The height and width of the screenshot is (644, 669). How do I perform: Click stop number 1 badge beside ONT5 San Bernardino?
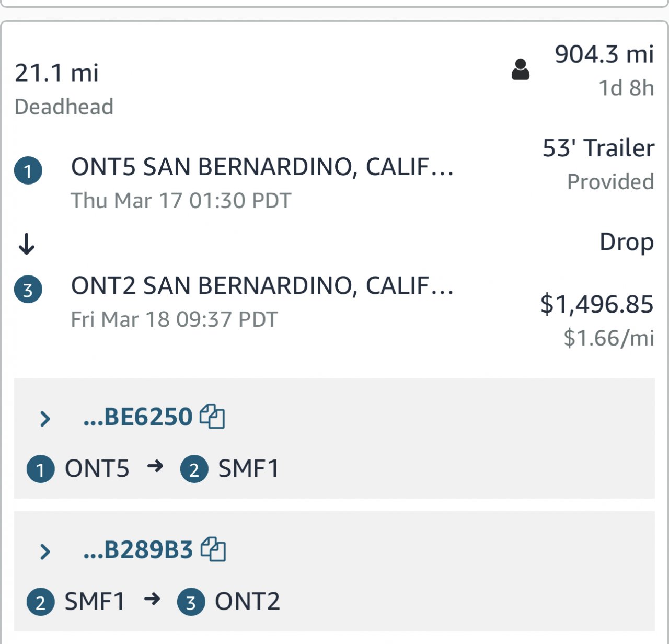point(28,170)
